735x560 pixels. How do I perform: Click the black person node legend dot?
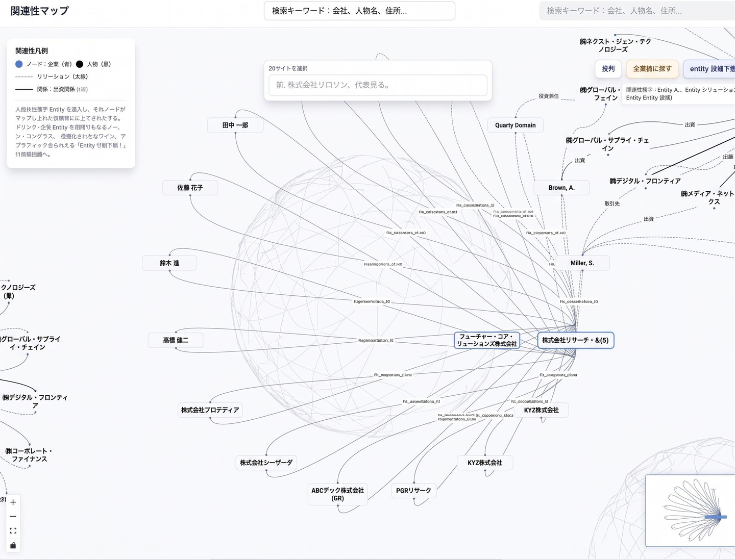[80, 64]
